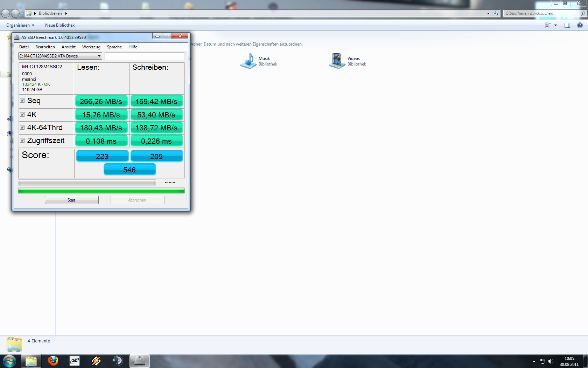The width and height of the screenshot is (588, 368).
Task: Click the 4K write result 53,40 MB/s
Action: coord(156,115)
